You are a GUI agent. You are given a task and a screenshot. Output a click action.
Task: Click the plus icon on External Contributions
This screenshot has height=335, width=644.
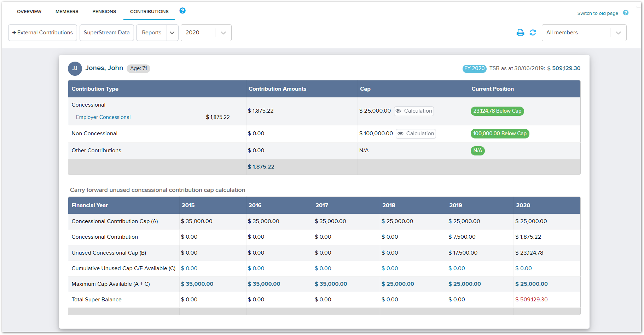coord(14,32)
